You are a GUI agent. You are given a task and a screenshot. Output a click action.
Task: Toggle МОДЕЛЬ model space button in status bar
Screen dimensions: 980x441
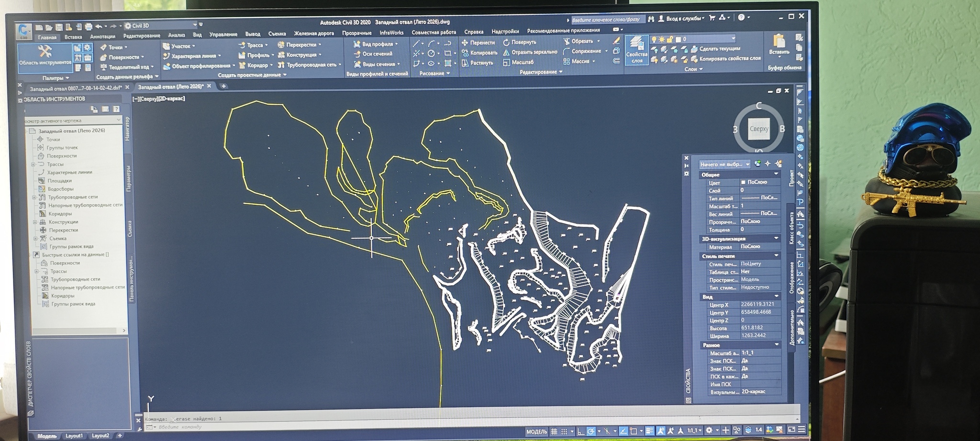click(x=536, y=431)
